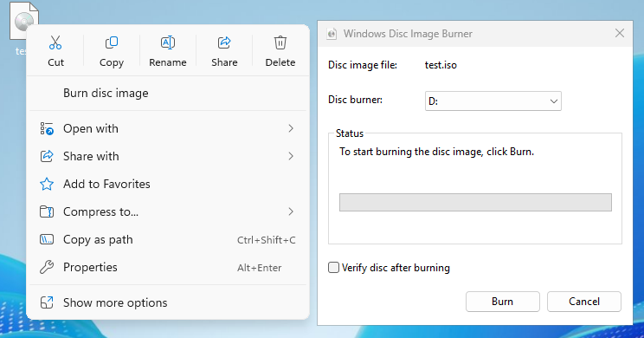Viewport: 644px width, 338px height.
Task: Click the Show more options icon
Action: click(47, 302)
